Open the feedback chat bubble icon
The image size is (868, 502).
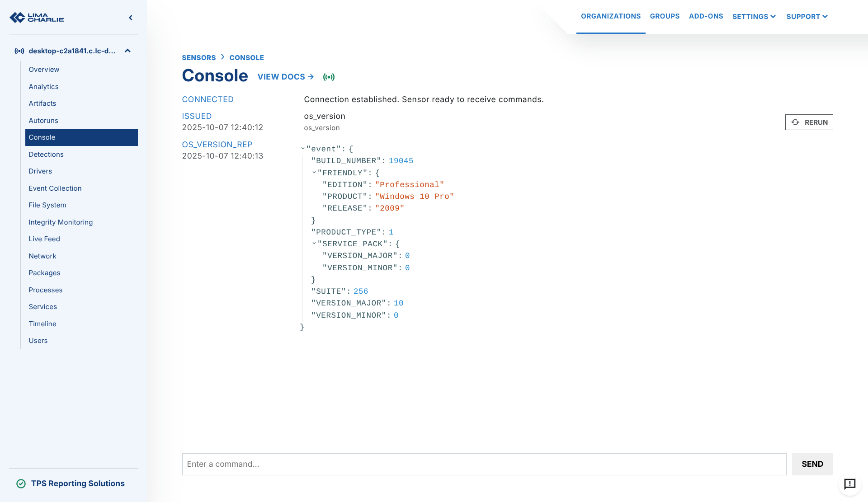click(849, 484)
